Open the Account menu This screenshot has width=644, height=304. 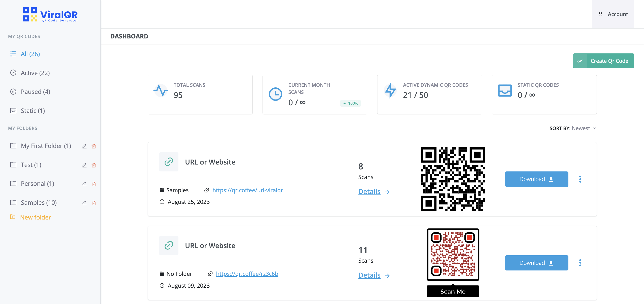point(613,14)
